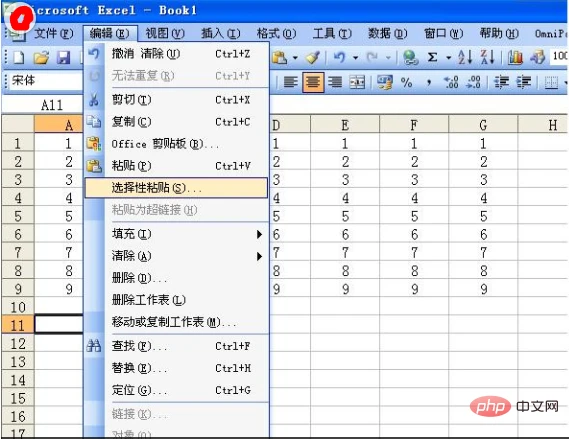Click the Undo toolbar icon
Viewport: 569px width, 439px height.
pos(340,57)
